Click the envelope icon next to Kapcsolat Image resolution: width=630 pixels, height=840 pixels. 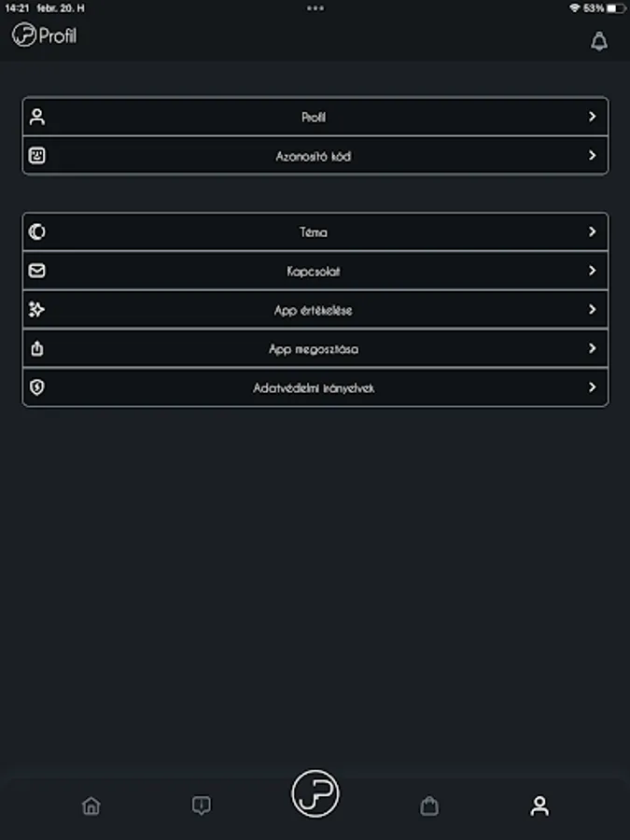tap(35, 271)
